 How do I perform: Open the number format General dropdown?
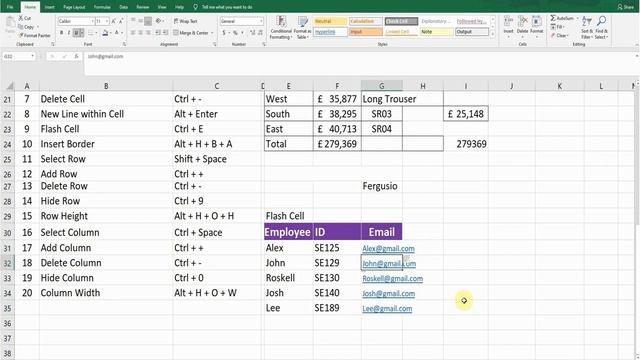[261, 21]
